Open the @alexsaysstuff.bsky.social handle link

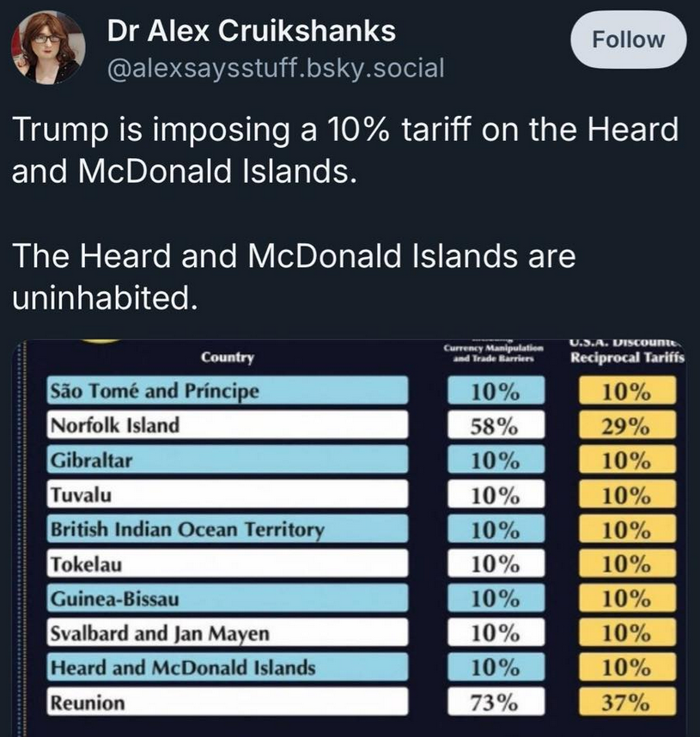click(x=275, y=67)
